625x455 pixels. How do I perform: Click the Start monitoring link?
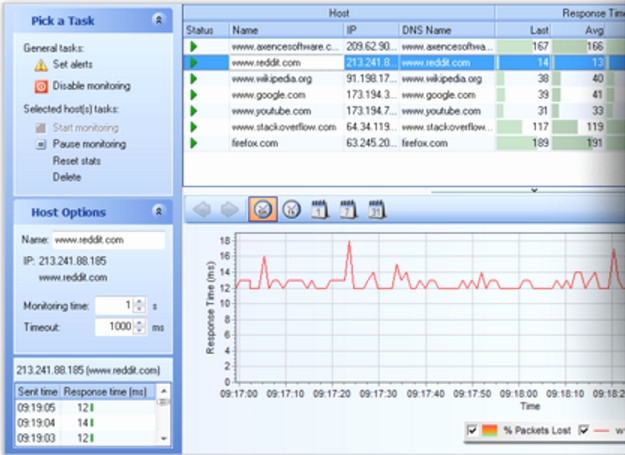(86, 128)
